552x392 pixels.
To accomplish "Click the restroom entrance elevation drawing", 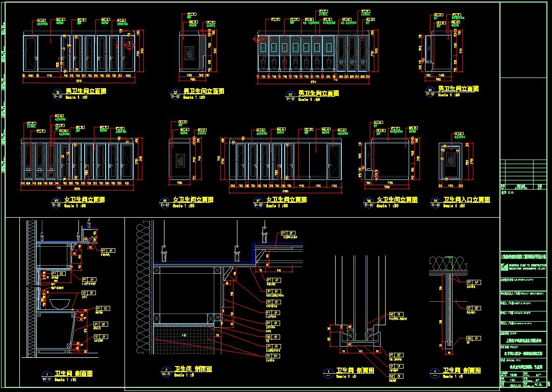I will 451,161.
